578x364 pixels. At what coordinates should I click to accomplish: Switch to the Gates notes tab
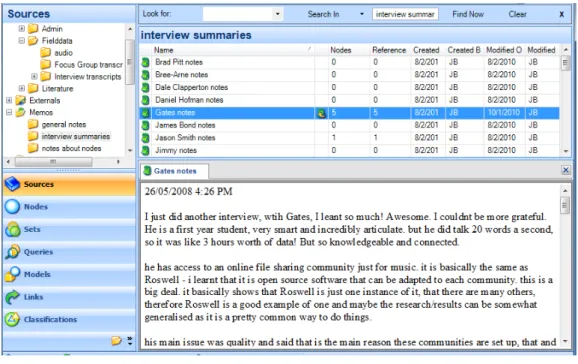coord(175,171)
